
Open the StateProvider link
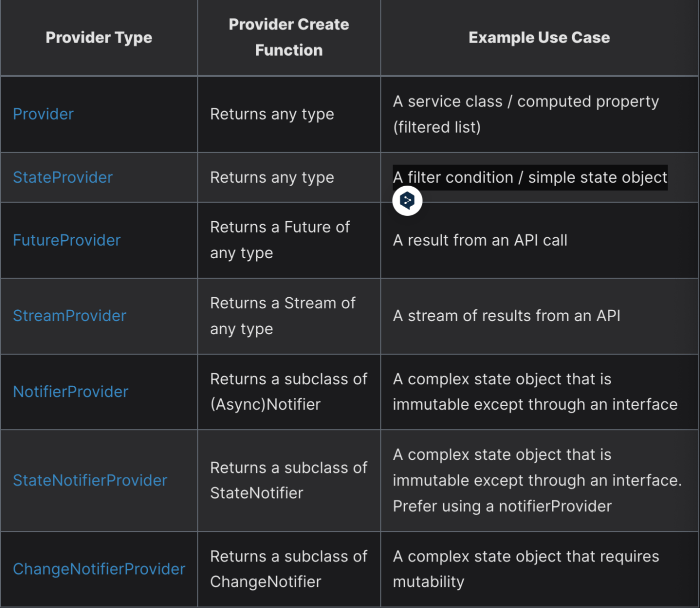[63, 177]
